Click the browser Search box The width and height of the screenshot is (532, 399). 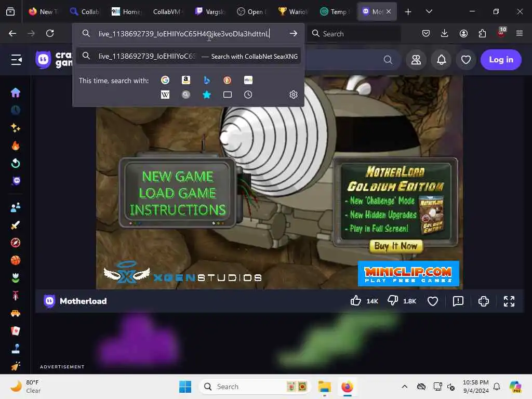point(354,34)
